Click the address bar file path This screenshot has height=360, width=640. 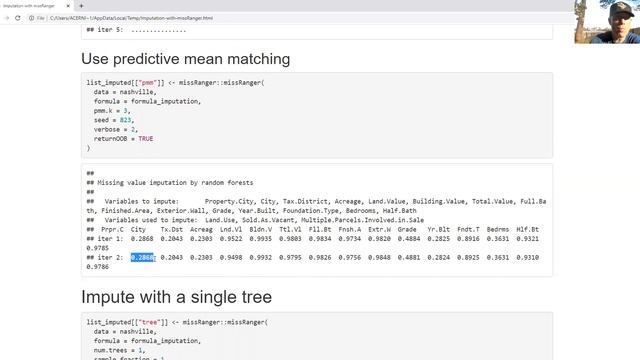(131, 18)
